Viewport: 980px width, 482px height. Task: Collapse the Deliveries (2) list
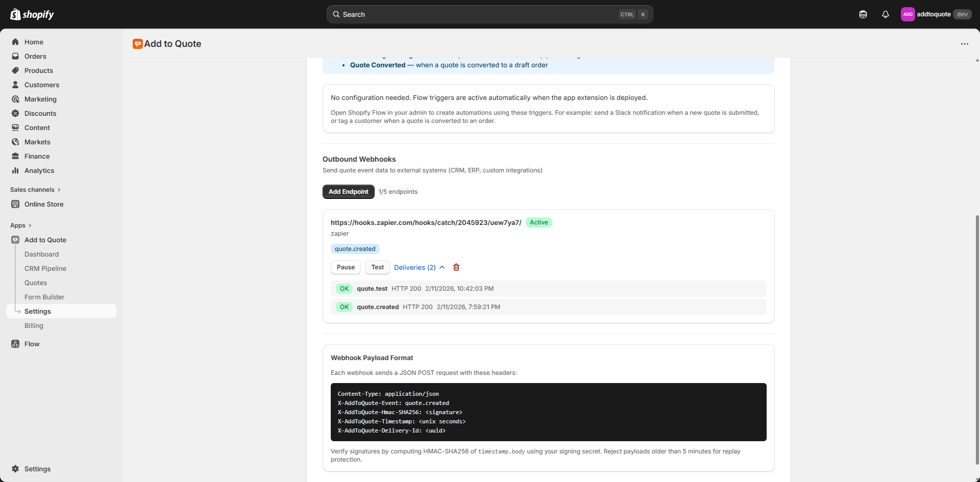tap(441, 267)
